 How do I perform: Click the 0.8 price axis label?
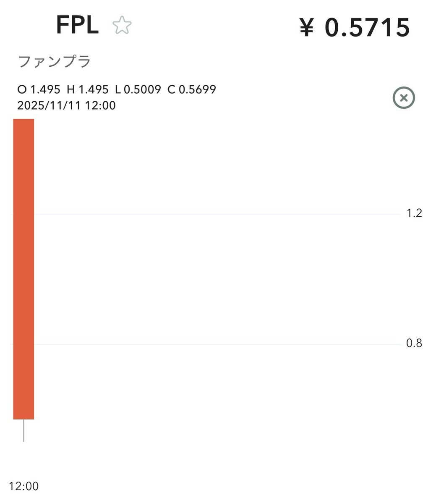pyautogui.click(x=414, y=344)
